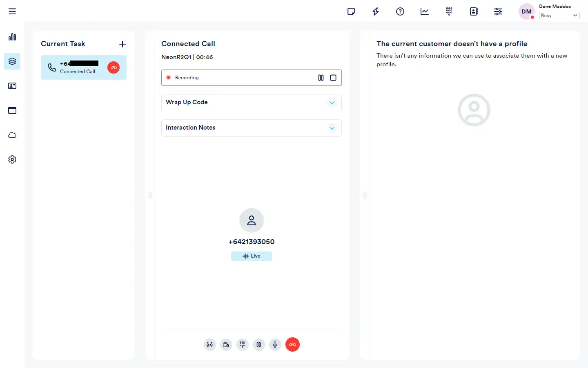The image size is (588, 368).
Task: Open the bar chart dashboard in sidebar
Action: 12,37
